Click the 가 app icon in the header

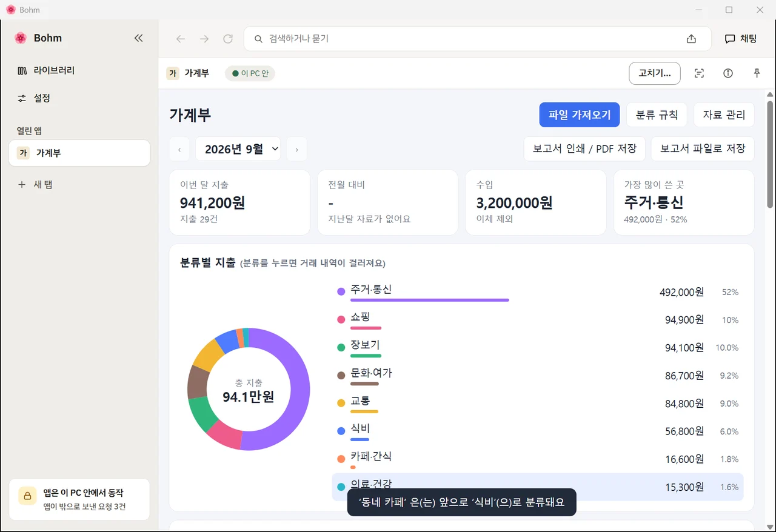tap(173, 73)
